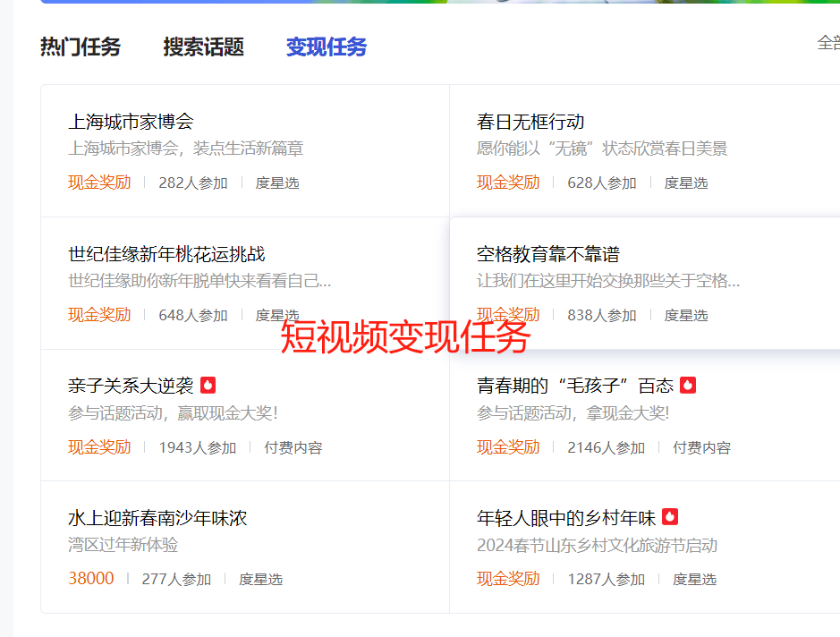840x637 pixels.
Task: Click 现金奖励 under 年轻人眼中的乡村年味
Action: [508, 579]
